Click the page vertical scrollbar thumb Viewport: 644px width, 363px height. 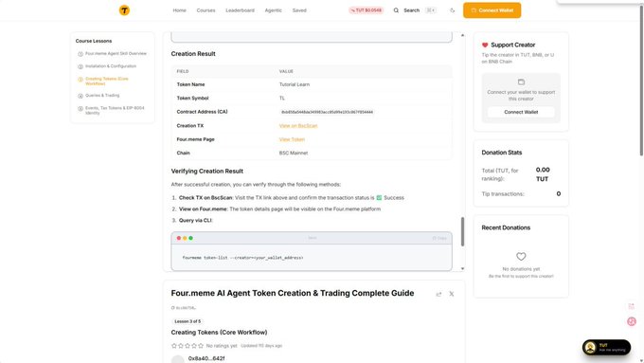tap(641, 80)
